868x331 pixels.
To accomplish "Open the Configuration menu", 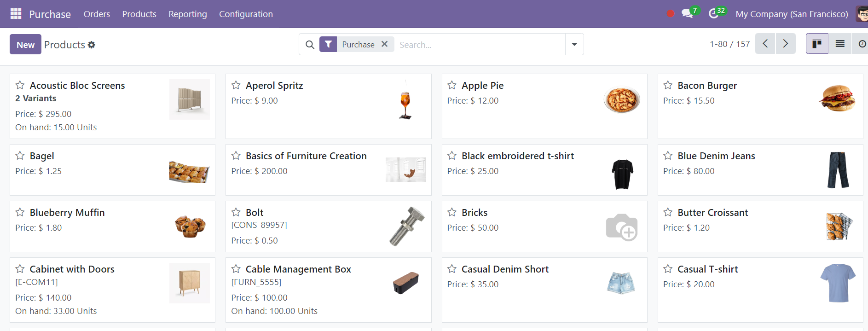I will coord(246,14).
